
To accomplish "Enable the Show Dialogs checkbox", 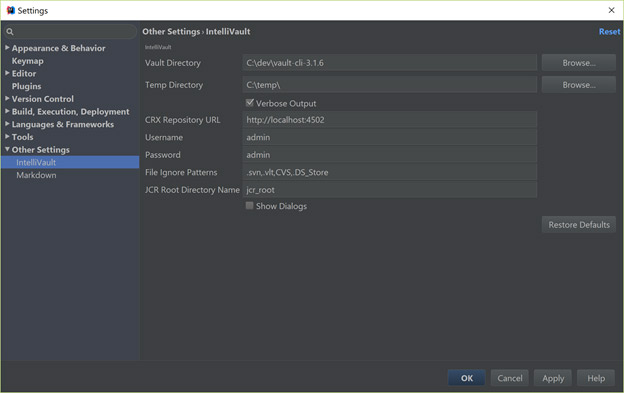I will tap(250, 206).
